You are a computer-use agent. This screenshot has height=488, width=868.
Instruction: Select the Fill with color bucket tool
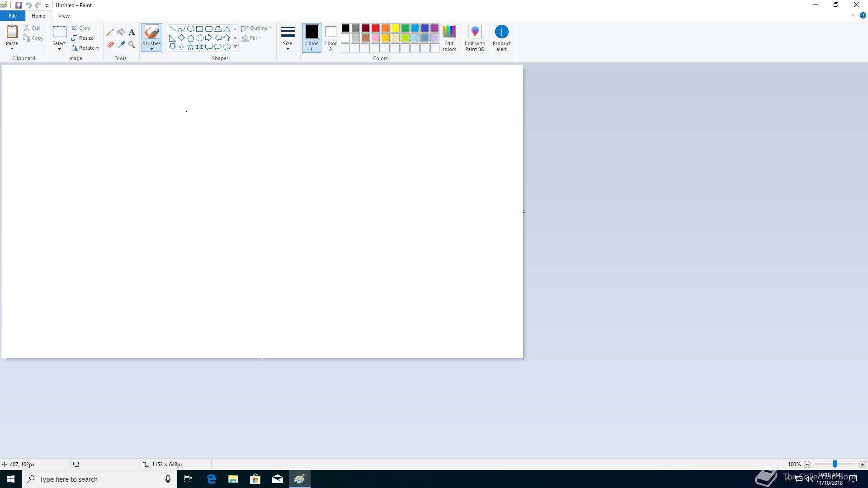121,32
